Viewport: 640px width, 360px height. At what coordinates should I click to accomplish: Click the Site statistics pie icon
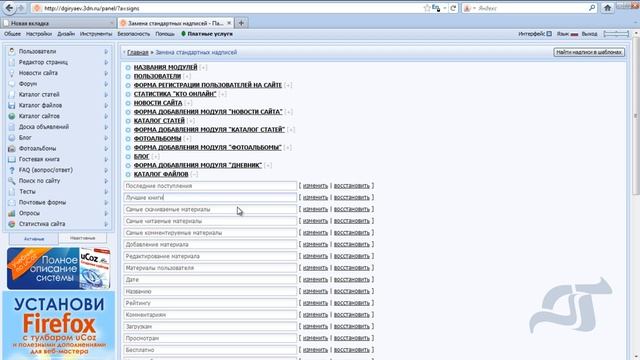pos(12,224)
